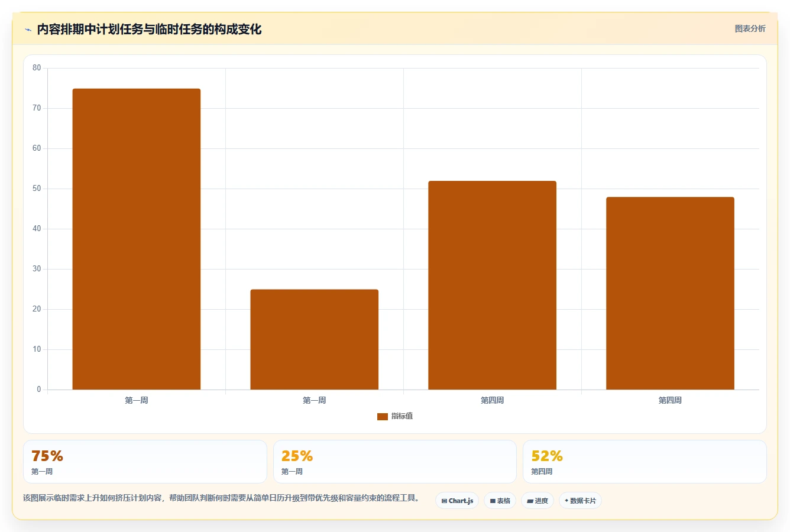790x532 pixels.
Task: Click the 数据卡片 tag chip
Action: 580,501
